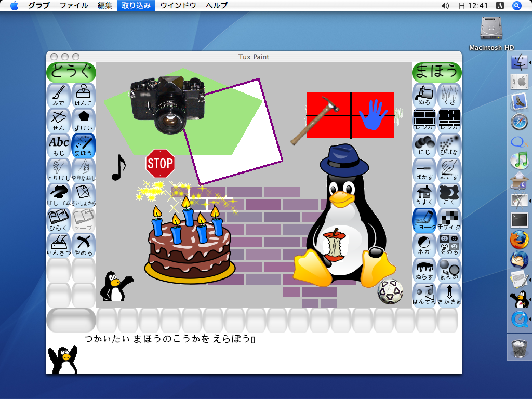Click the STOP sign on the canvas

pos(160,164)
